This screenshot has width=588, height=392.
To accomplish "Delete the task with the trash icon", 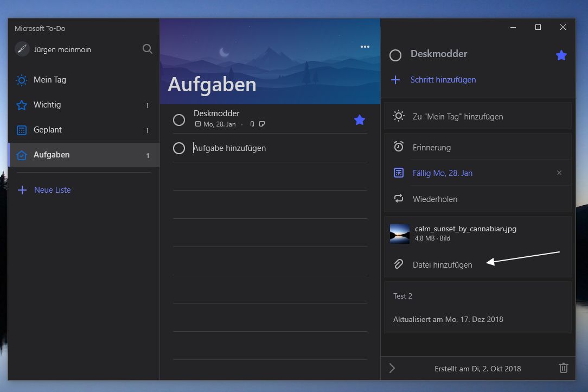I will click(563, 368).
